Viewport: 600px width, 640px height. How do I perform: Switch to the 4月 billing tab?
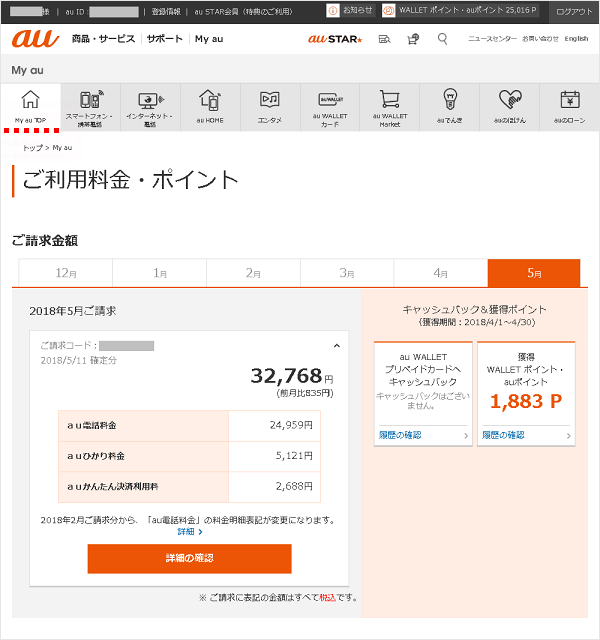[440, 273]
